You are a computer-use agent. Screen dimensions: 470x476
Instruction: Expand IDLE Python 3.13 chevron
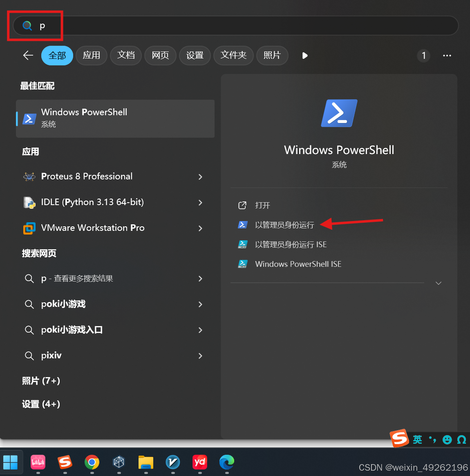[x=200, y=203]
